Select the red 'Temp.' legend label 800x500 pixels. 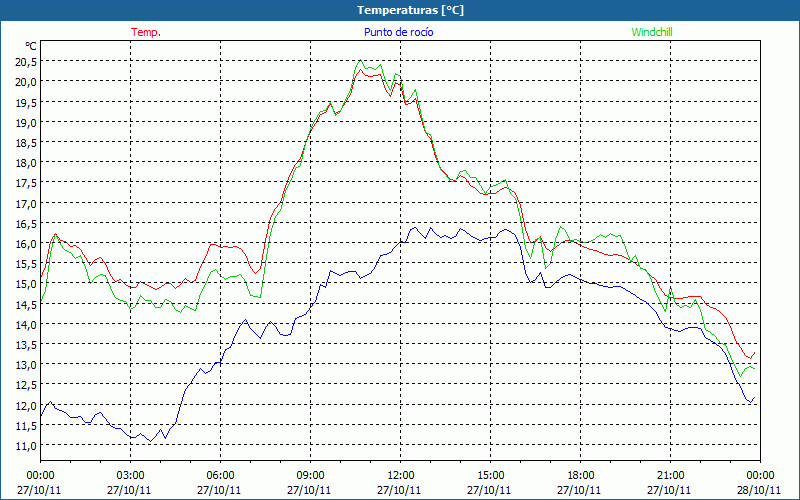146,32
